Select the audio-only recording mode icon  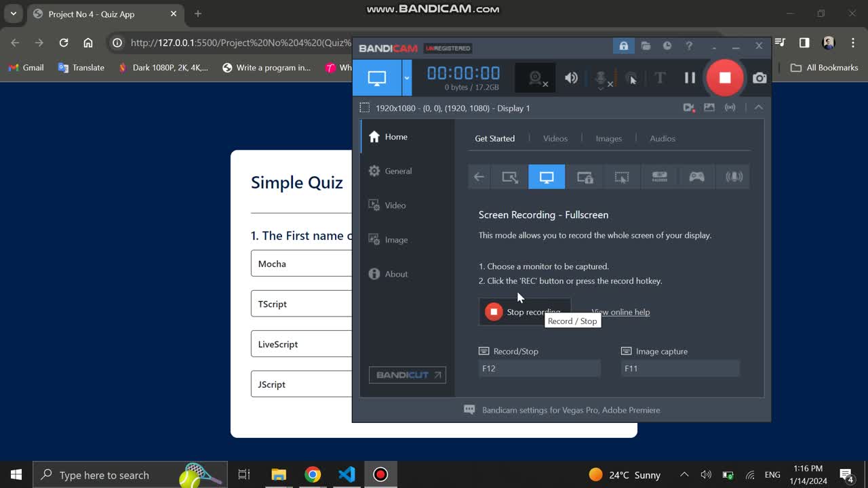[733, 176]
